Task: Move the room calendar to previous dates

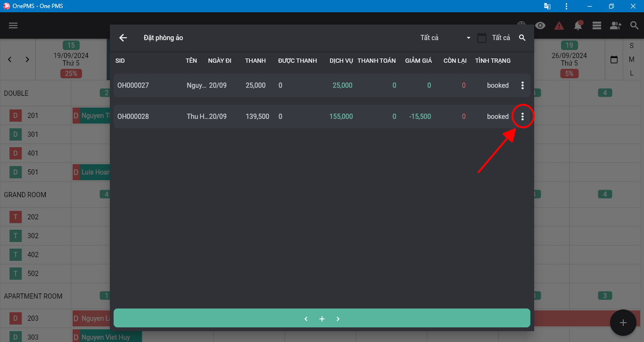Action: pyautogui.click(x=10, y=59)
